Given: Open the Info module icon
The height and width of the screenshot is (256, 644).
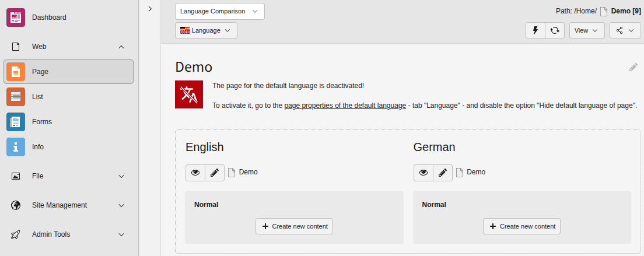Looking at the screenshot, I should (x=16, y=147).
